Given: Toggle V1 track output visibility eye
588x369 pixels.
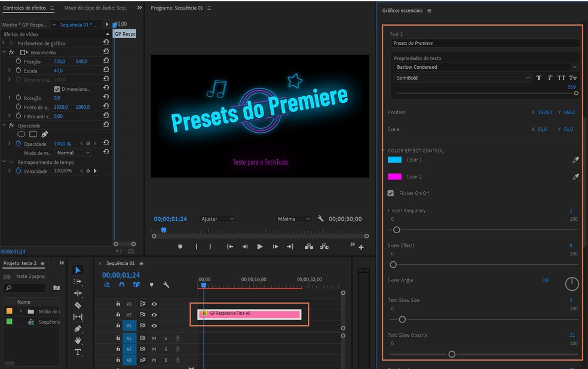Looking at the screenshot, I should pos(154,325).
